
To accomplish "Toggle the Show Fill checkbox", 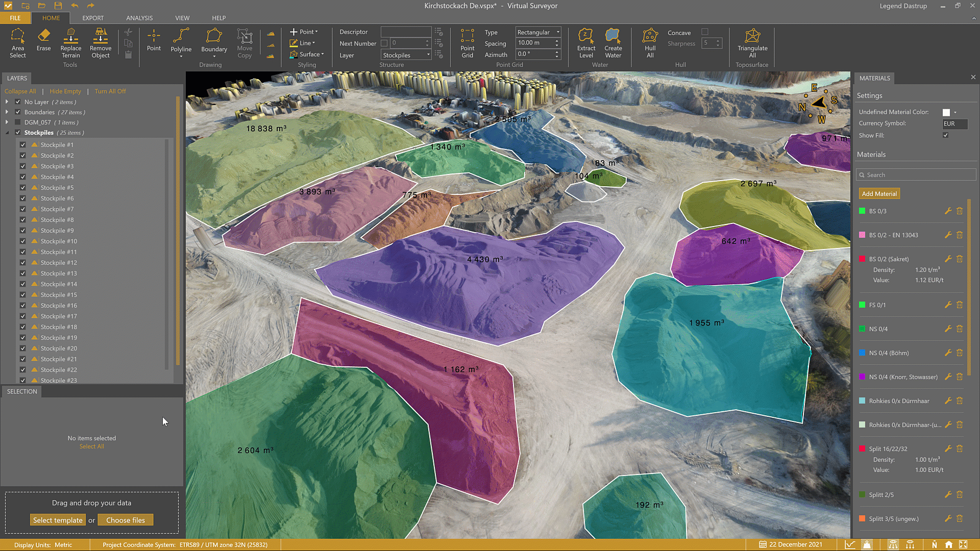I will (x=946, y=135).
